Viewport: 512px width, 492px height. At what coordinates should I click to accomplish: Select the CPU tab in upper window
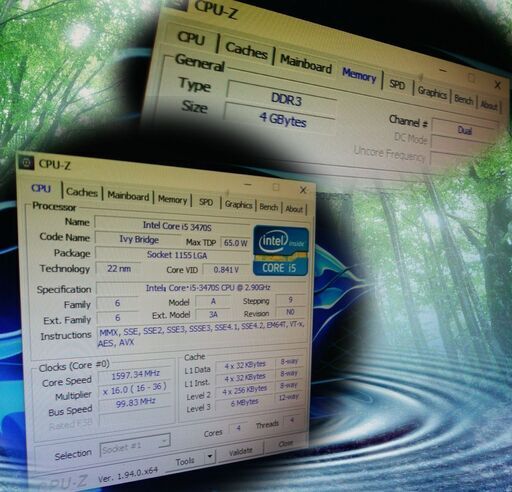[191, 38]
